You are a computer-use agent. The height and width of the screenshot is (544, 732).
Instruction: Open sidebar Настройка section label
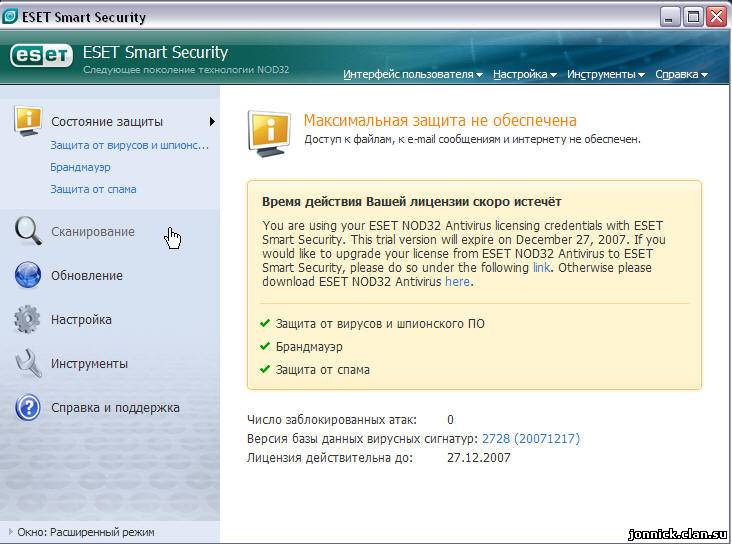pos(81,319)
